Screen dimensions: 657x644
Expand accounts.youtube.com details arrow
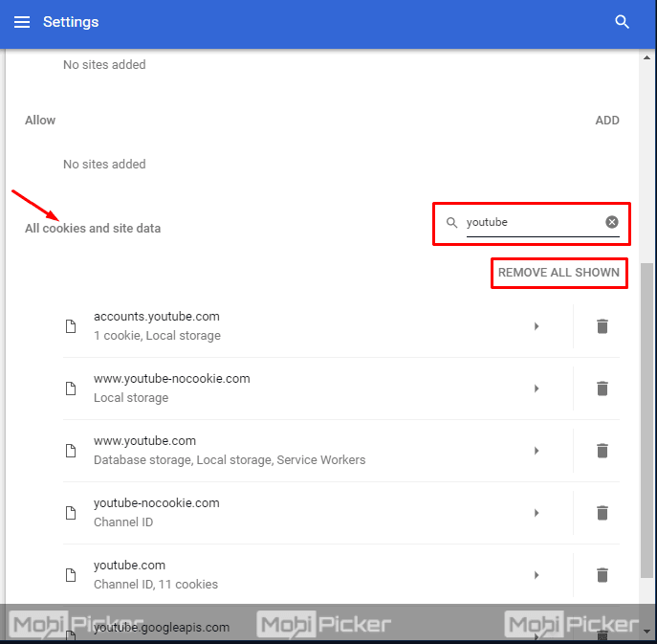[x=537, y=326]
